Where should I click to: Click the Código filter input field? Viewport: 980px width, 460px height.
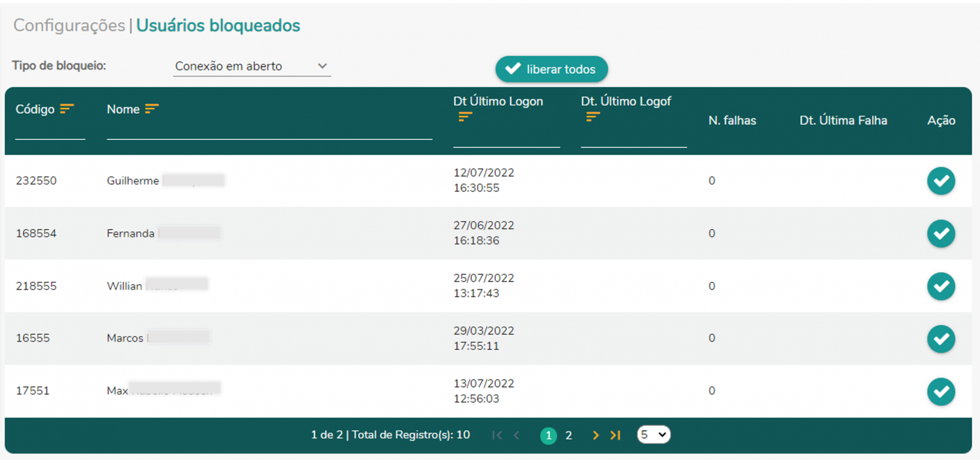[50, 131]
